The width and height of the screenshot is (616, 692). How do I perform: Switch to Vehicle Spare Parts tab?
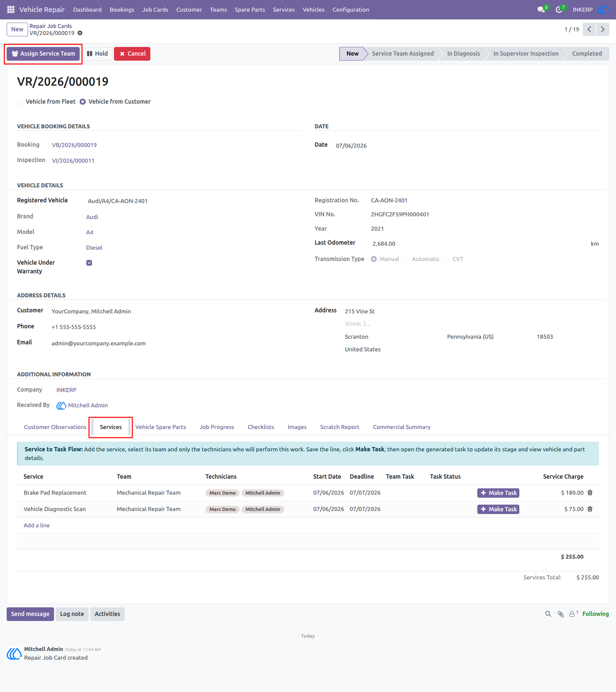click(161, 427)
